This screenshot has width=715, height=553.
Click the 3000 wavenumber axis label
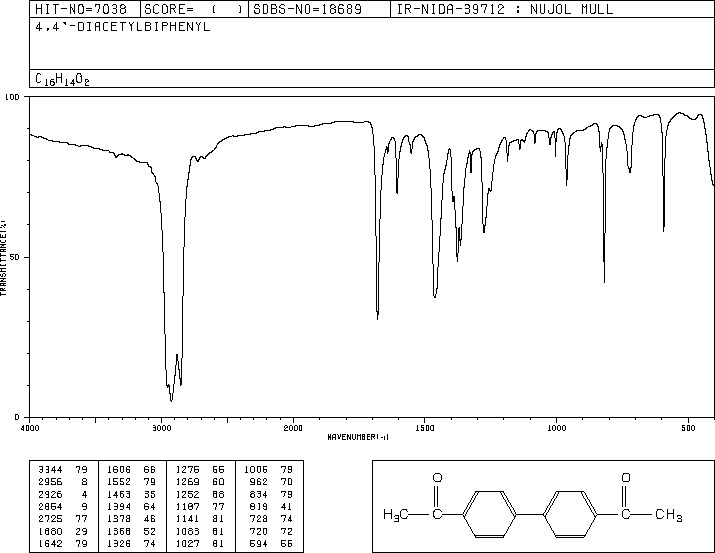point(161,428)
